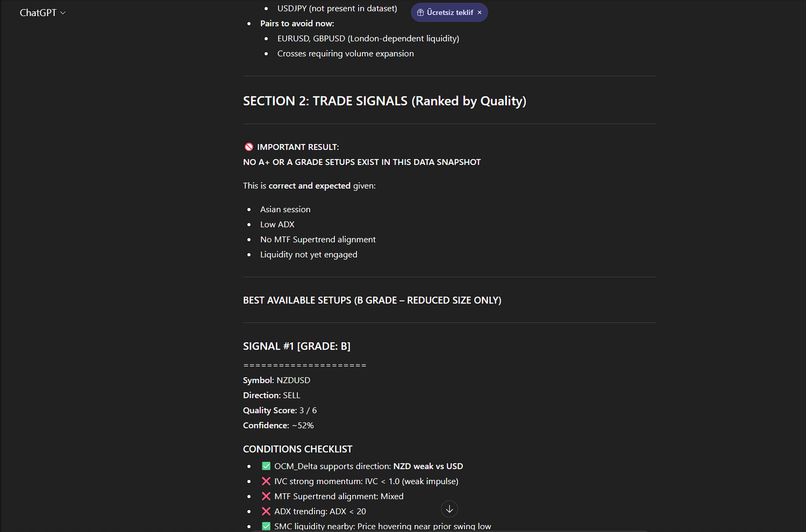The height and width of the screenshot is (532, 806).
Task: Click the Symbol: NZDUSD line
Action: 276,380
